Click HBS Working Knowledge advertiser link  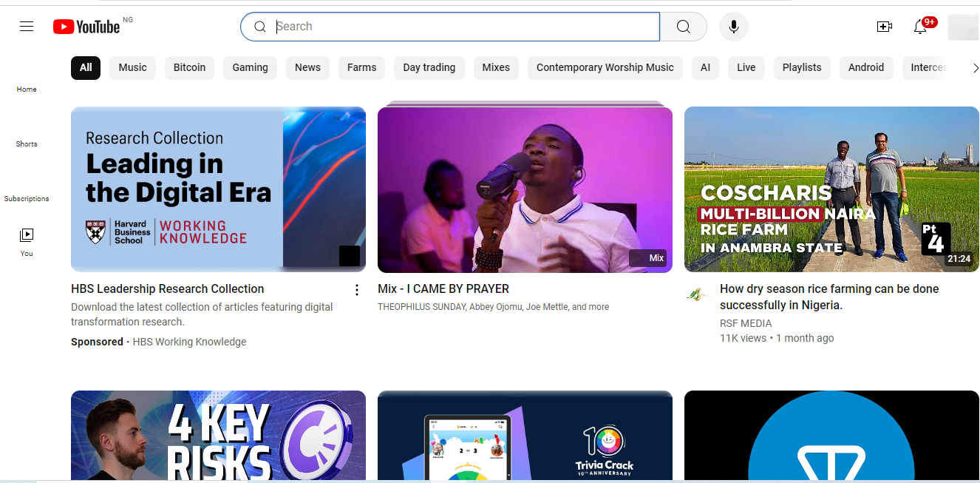point(189,342)
